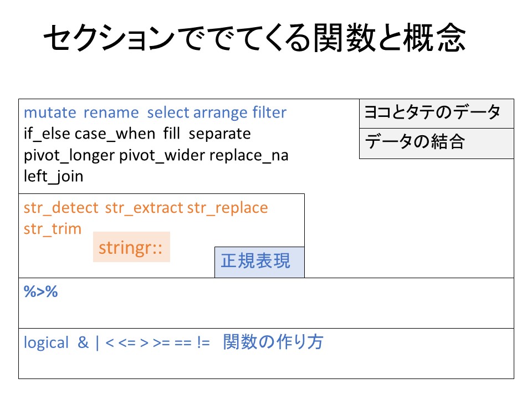
Task: Click the orange str_detect text
Action: click(61, 208)
